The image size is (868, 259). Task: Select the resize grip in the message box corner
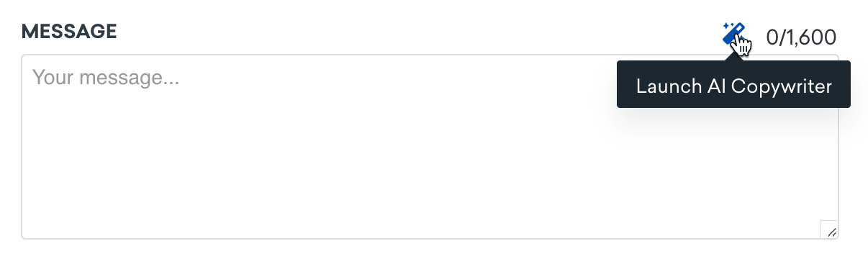pos(831,232)
